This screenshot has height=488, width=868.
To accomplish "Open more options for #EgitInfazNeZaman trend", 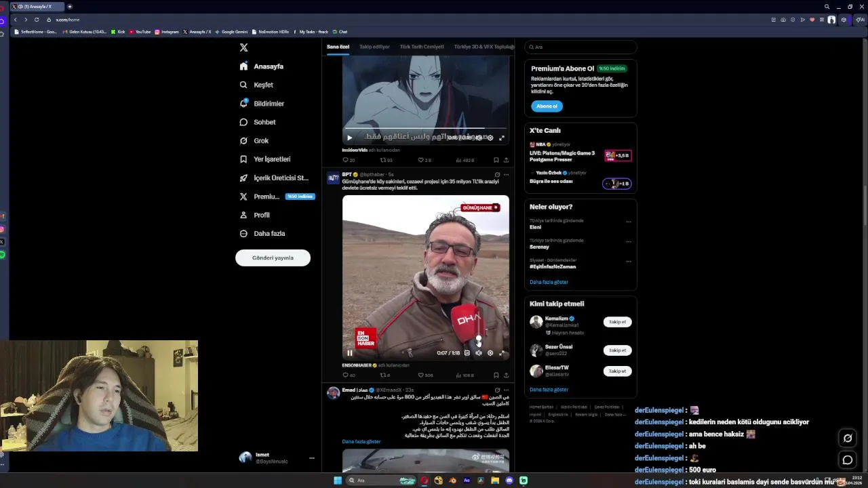I will 629,261.
